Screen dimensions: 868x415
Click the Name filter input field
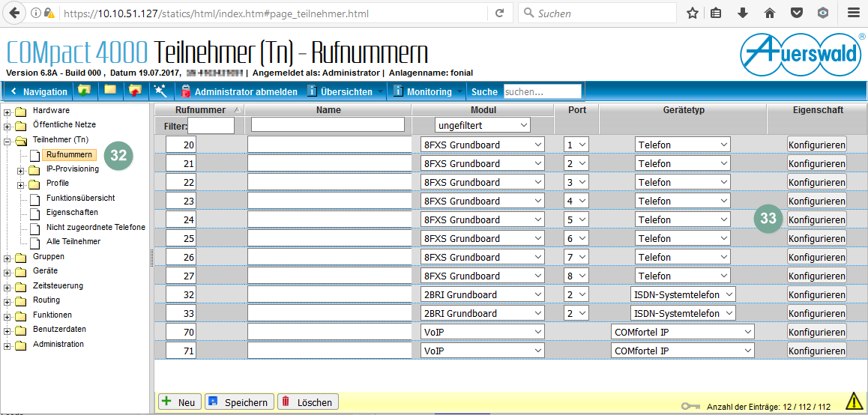click(x=328, y=124)
